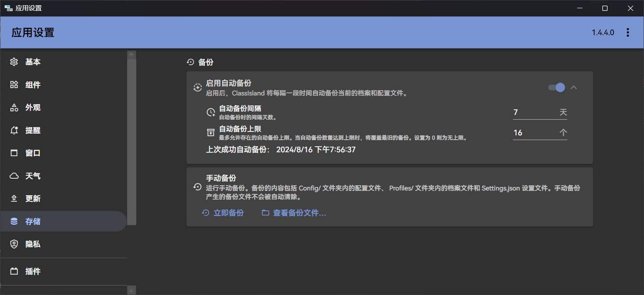Click the gear icon beside 基本
Screen dimensions: 644x295
click(14, 62)
